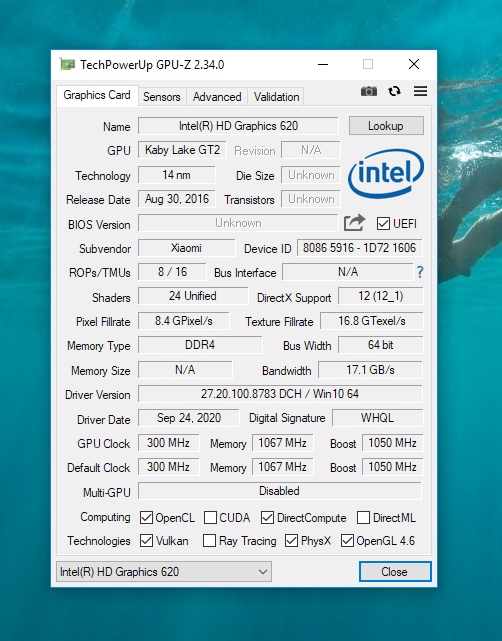Image resolution: width=502 pixels, height=641 pixels.
Task: Click the Die Size Unknown field
Action: coord(311,175)
